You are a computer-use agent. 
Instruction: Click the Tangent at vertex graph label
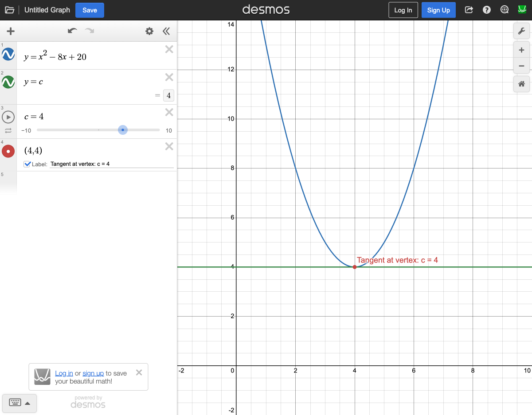(397, 260)
